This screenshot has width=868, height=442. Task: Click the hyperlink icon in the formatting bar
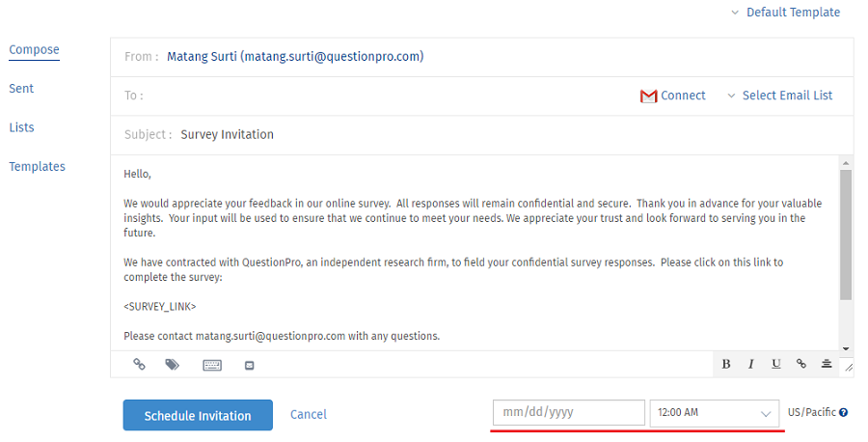[801, 364]
